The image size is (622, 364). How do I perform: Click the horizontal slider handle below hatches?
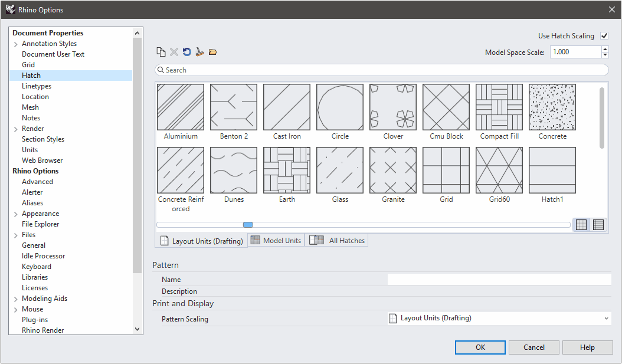[x=248, y=225]
